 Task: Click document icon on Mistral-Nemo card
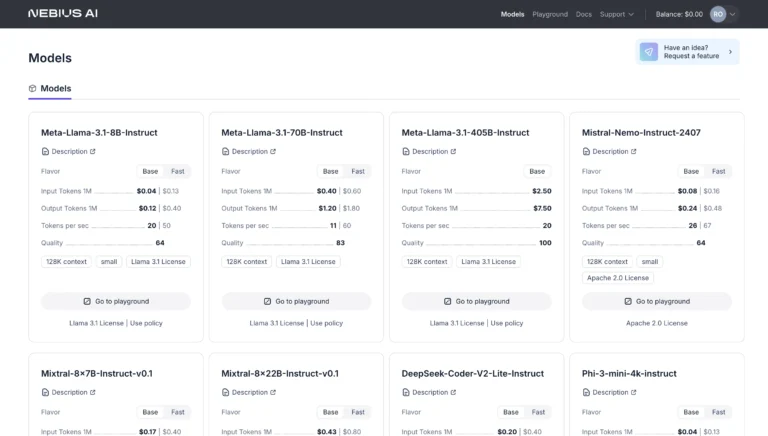tap(586, 151)
